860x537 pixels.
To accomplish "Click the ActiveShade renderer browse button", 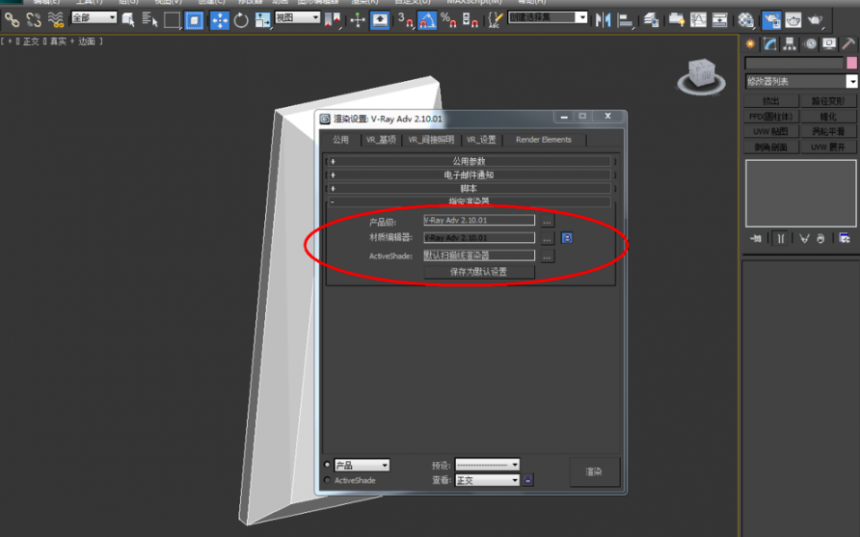I will tap(547, 257).
